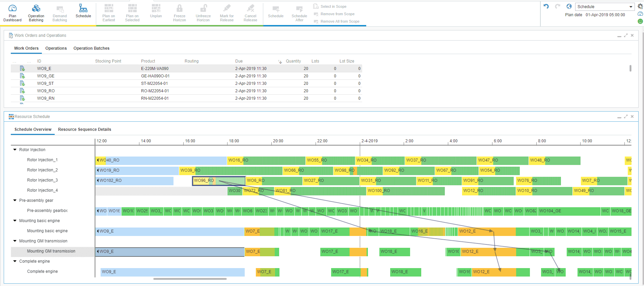644x286 pixels.
Task: Click the globe icon beside Schedule dropdown
Action: click(x=569, y=6)
